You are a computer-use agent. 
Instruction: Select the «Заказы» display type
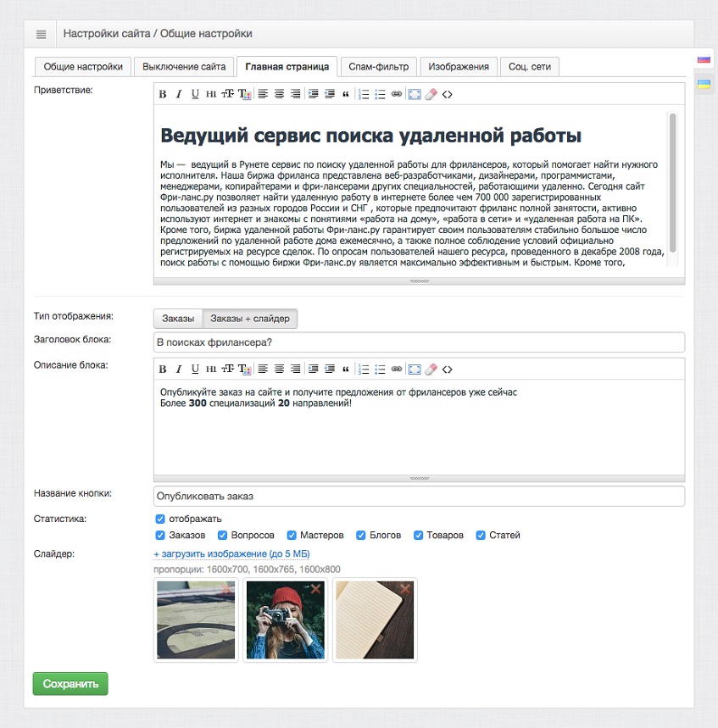click(x=178, y=319)
